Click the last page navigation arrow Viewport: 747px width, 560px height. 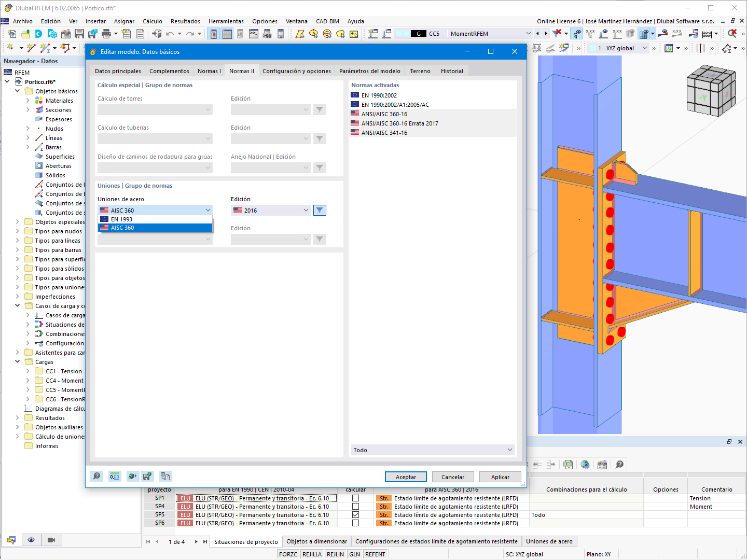tap(205, 541)
